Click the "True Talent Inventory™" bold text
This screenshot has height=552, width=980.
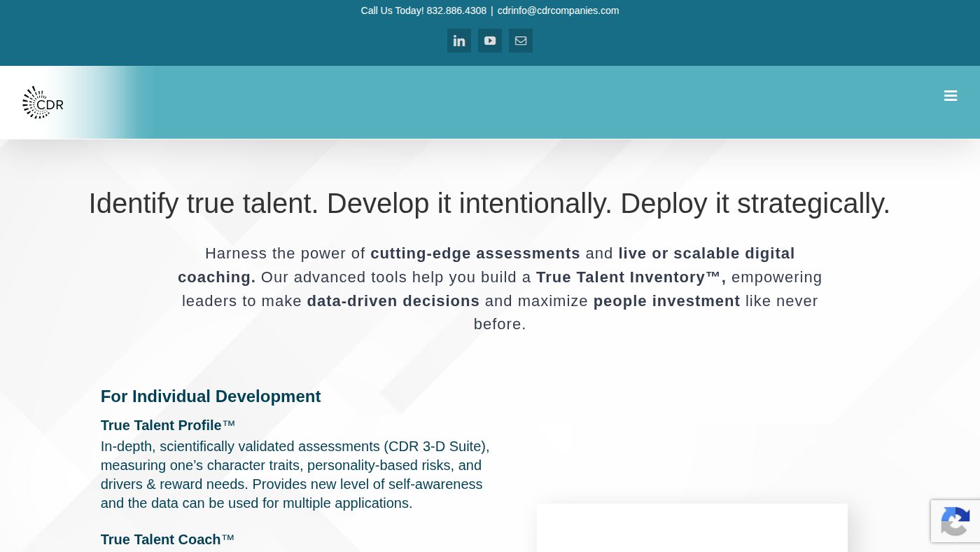631,277
